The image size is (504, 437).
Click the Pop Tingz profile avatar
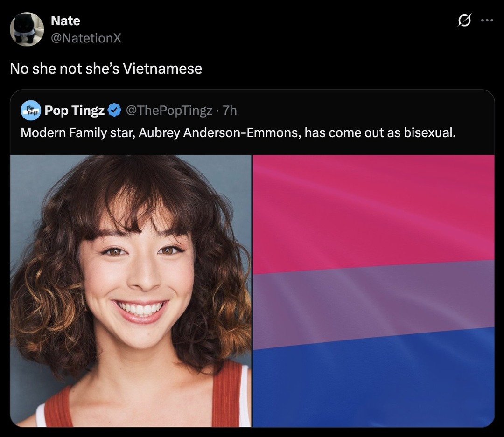31,111
